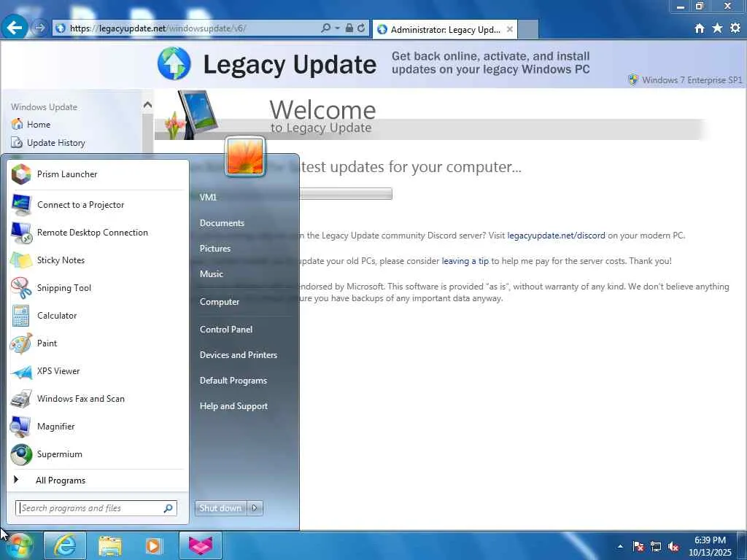
Task: Click the network tray icon
Action: 656,546
